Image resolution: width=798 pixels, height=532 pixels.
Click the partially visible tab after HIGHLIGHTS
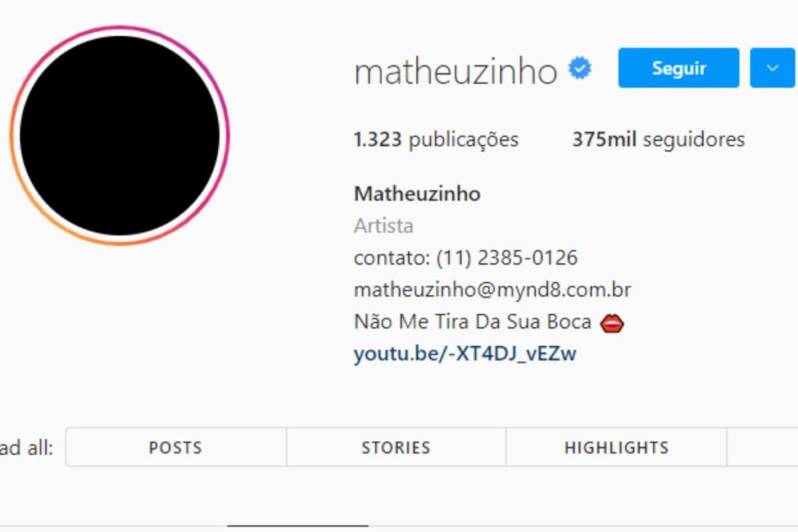(762, 447)
